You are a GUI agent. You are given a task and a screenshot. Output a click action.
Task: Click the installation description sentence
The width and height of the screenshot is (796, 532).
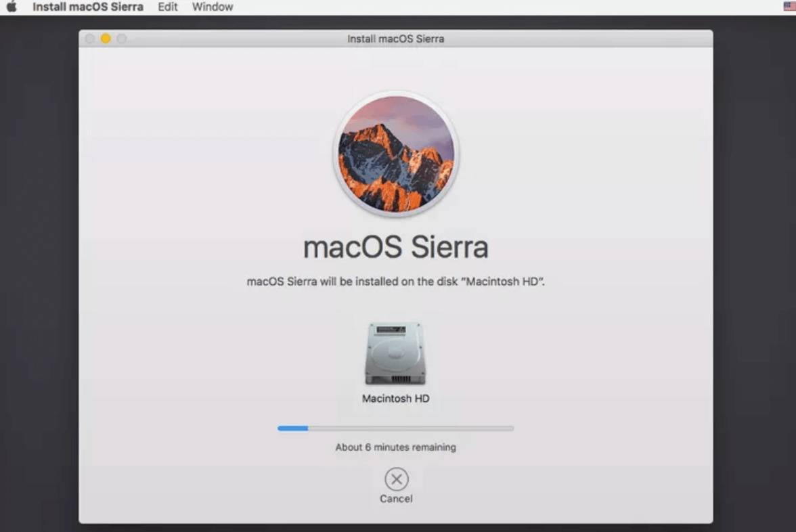coord(395,281)
